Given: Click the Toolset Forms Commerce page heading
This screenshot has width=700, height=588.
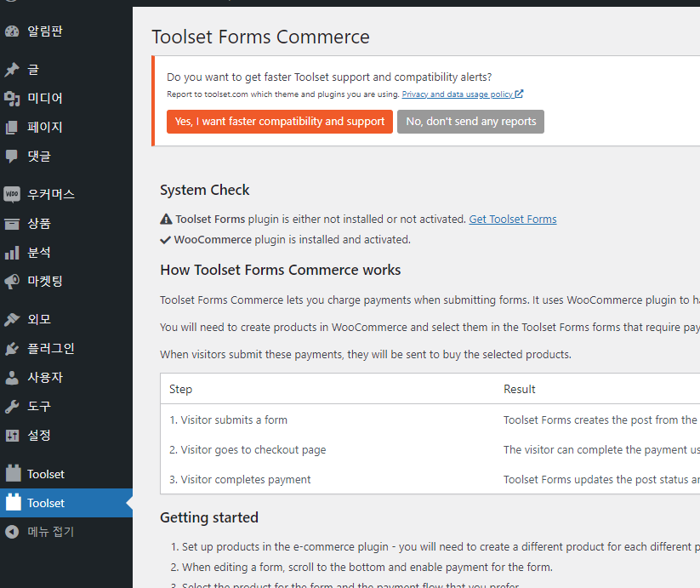Looking at the screenshot, I should point(261,37).
